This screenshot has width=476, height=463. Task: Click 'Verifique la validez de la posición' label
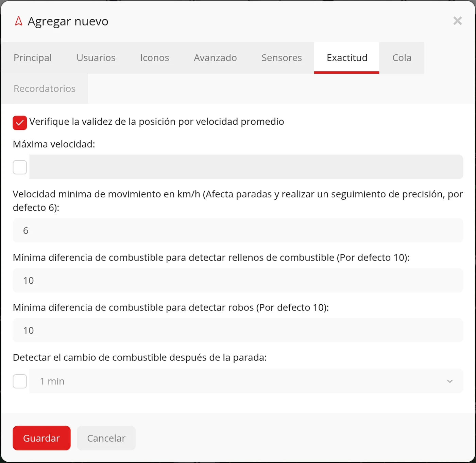(157, 122)
